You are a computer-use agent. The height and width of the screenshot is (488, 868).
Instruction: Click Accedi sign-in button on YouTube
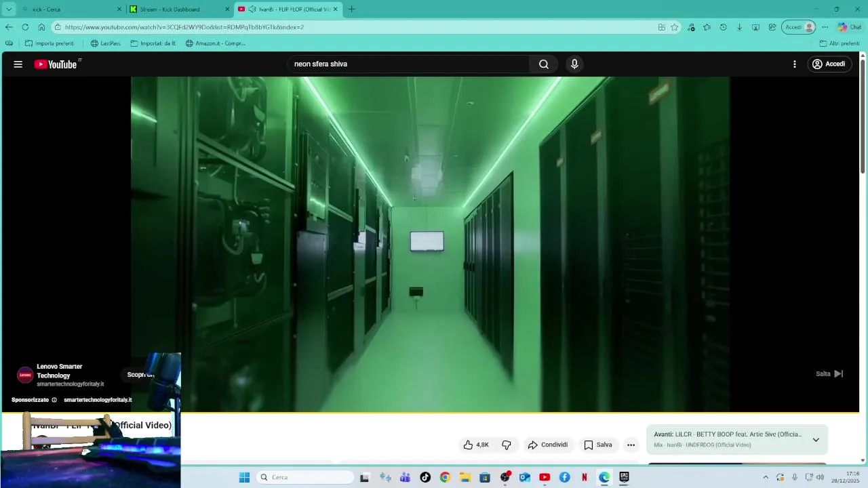tap(829, 64)
